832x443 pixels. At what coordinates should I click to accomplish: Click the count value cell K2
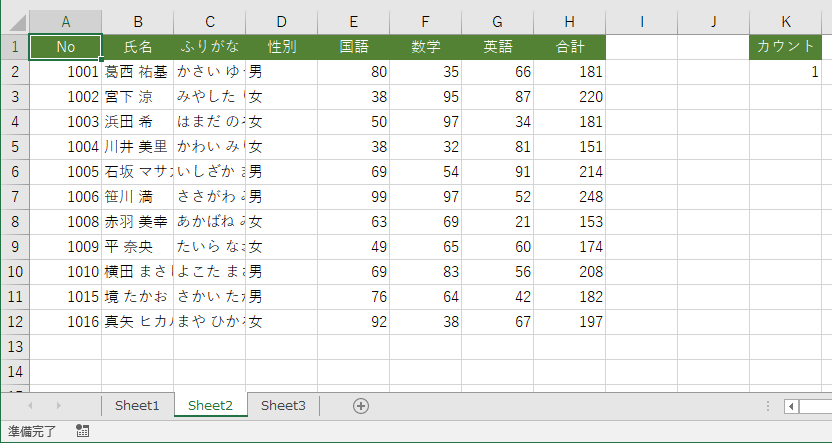pyautogui.click(x=786, y=72)
